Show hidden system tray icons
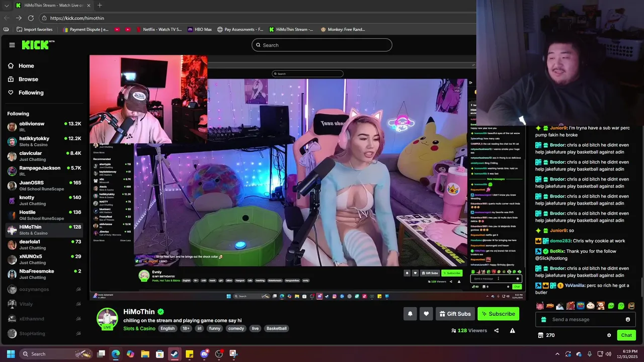The height and width of the screenshot is (362, 644). (x=557, y=354)
